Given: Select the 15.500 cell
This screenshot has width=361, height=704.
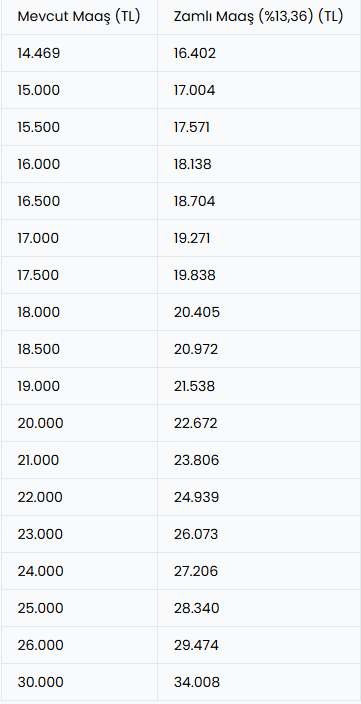Looking at the screenshot, I should click(79, 127).
